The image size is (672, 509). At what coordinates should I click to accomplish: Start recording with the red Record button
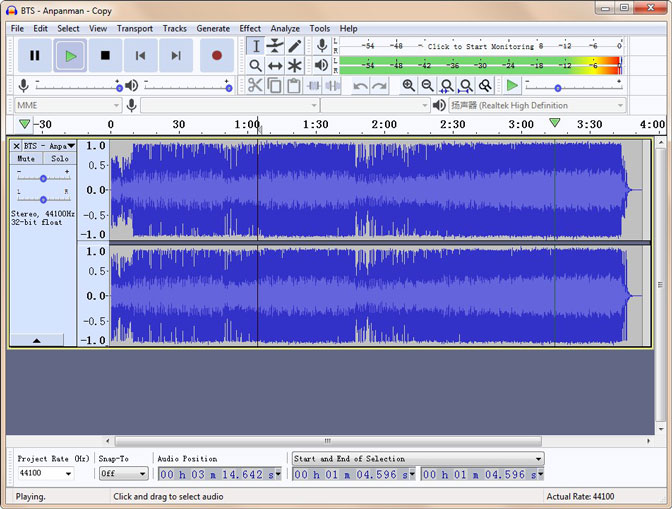[x=217, y=56]
